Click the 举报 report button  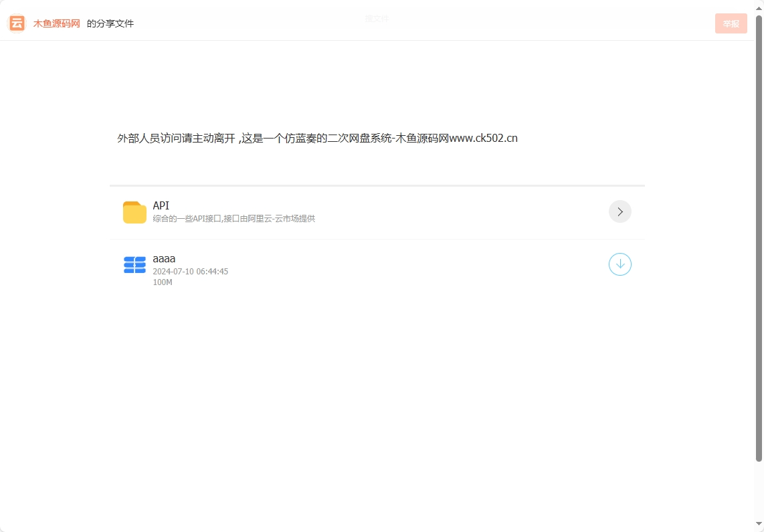[731, 23]
